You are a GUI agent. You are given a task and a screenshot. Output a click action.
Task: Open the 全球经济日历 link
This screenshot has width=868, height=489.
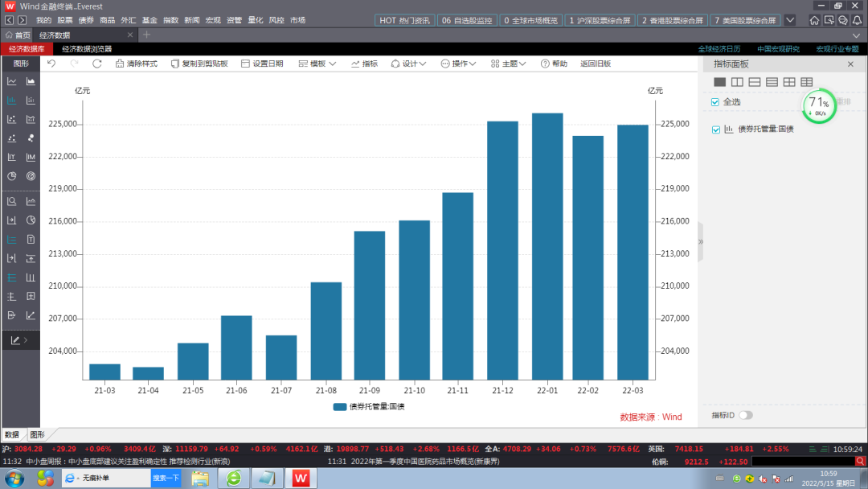coord(719,49)
